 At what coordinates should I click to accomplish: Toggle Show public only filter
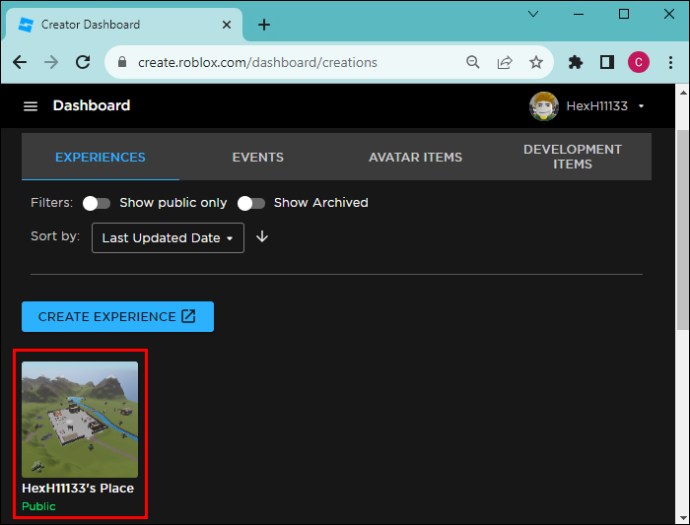point(96,203)
